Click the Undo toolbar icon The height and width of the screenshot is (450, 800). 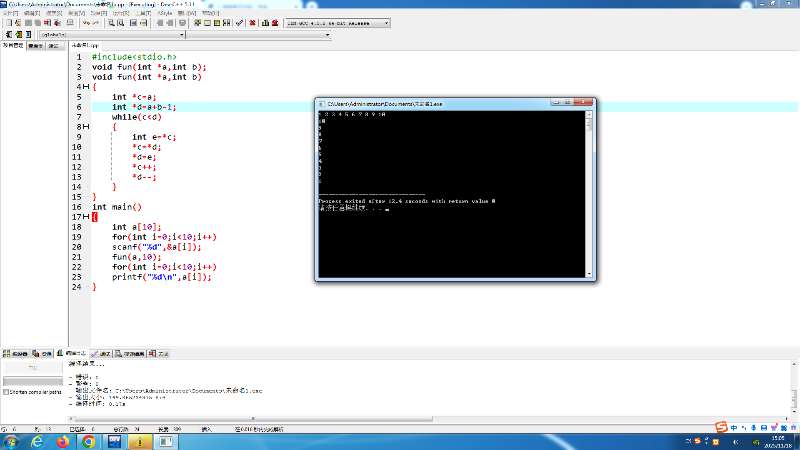[86, 23]
